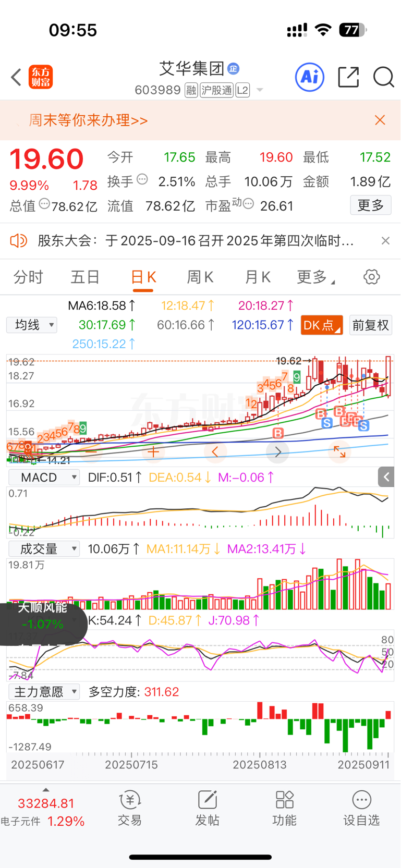The width and height of the screenshot is (401, 868).
Task: Open the MACD indicator dropdown
Action: pos(44,478)
